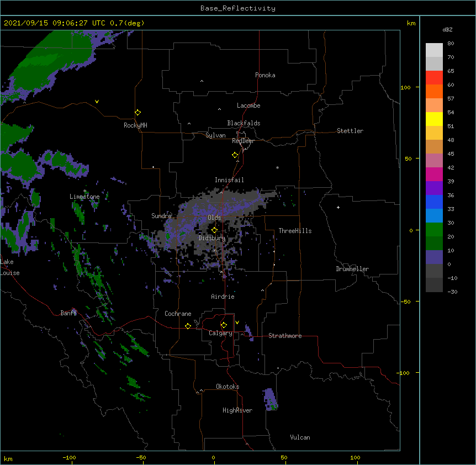Click the Base_Reflectivity title text
This screenshot has height=465, width=476.
(x=238, y=8)
